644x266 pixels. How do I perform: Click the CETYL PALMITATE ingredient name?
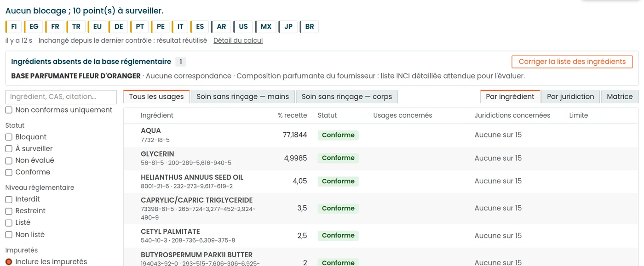[170, 232]
